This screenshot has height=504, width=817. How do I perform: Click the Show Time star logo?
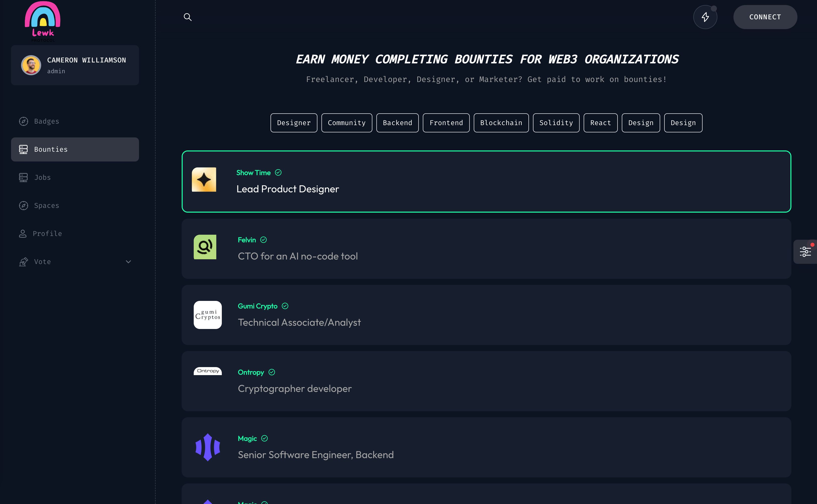click(x=204, y=180)
